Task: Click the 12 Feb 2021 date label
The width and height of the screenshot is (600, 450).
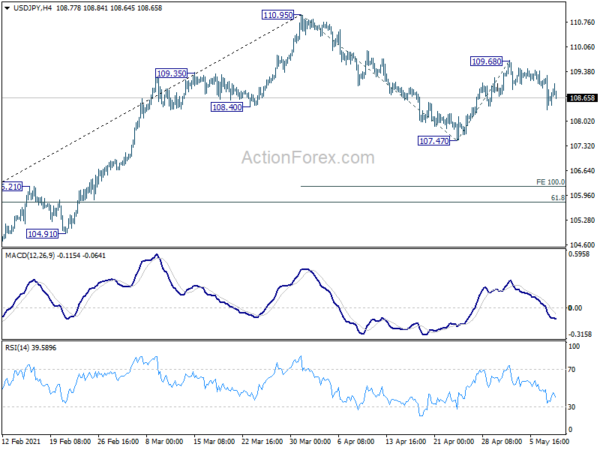Action: [21, 442]
